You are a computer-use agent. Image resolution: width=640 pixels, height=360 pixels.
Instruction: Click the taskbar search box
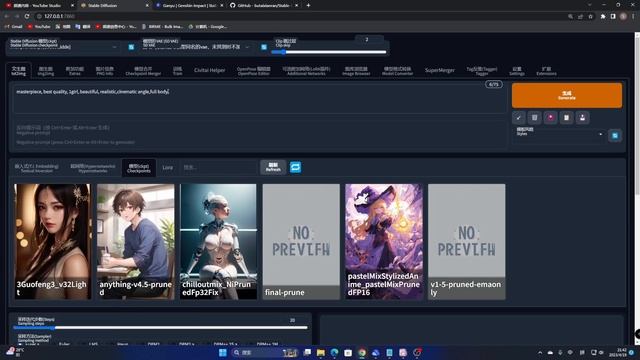(x=265, y=353)
